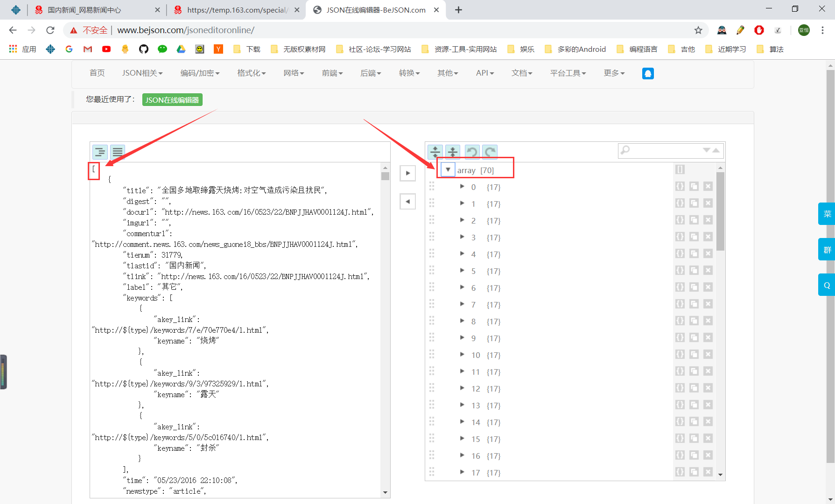Duplicate tree item 1
This screenshot has width=835, height=504.
click(694, 203)
